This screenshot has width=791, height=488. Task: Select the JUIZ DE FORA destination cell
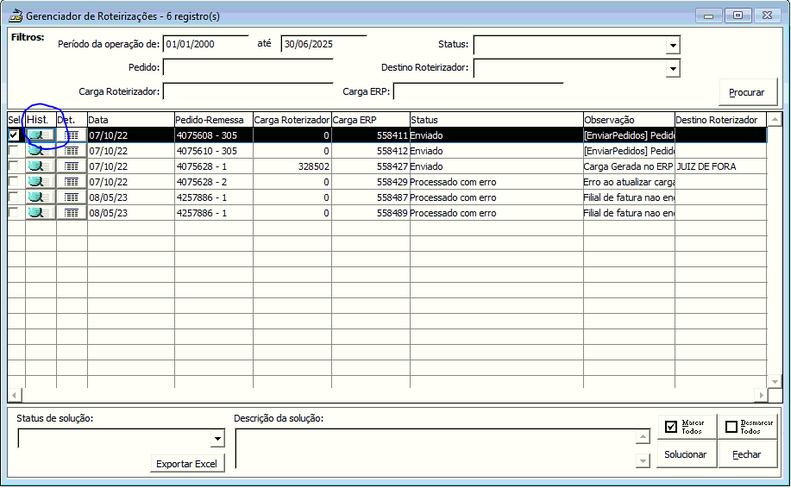721,167
